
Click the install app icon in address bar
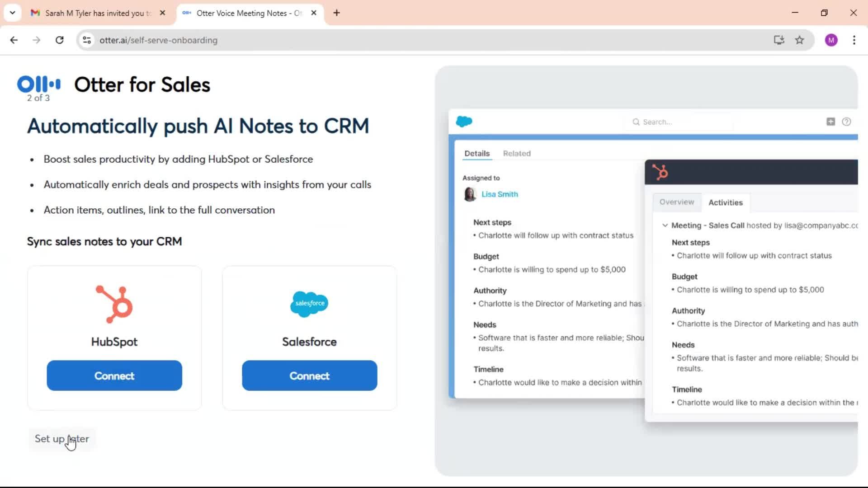point(778,40)
